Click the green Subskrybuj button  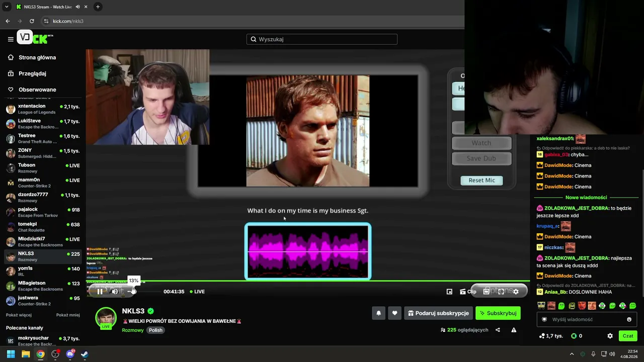click(x=498, y=313)
